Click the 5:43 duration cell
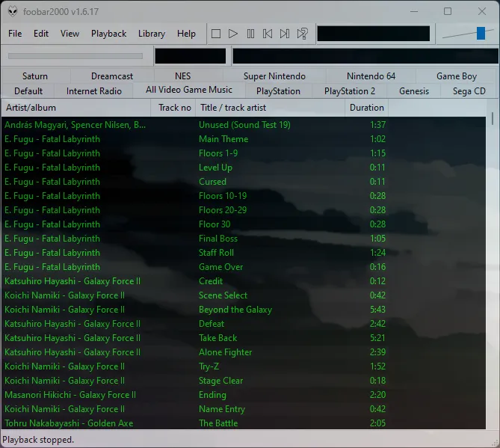Viewport: 500px width, 448px height. point(377,310)
